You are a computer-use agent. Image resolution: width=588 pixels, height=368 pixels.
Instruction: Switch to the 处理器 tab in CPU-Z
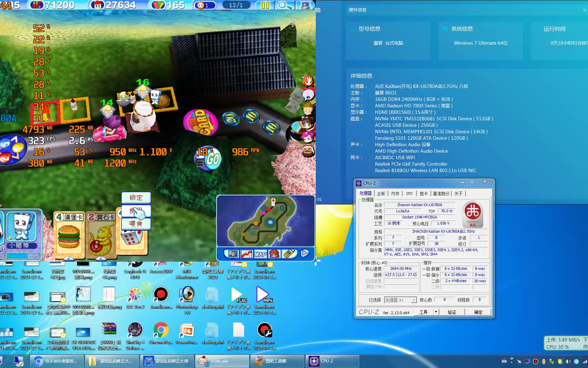(x=366, y=194)
